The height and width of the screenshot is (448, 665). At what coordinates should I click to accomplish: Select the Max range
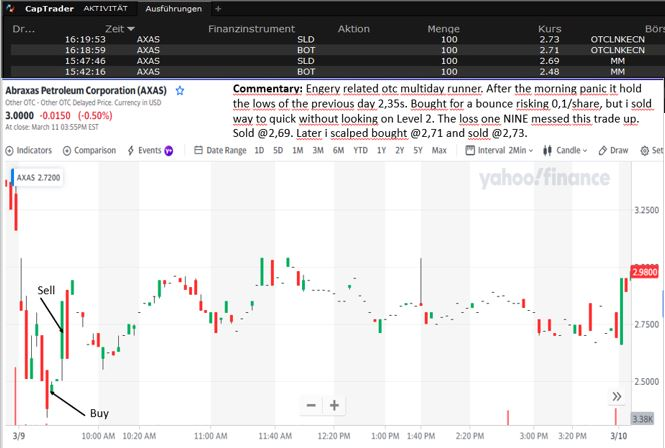pos(439,151)
